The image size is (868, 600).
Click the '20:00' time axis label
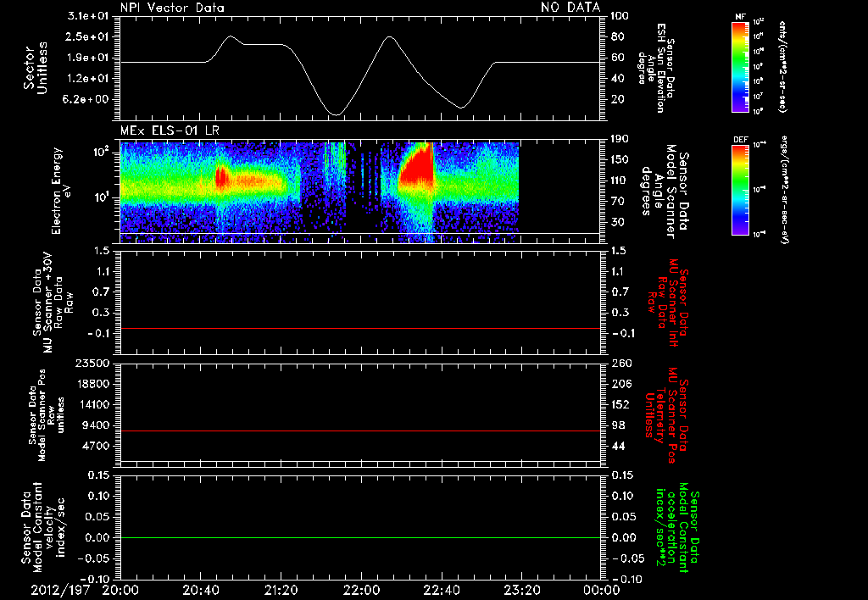pyautogui.click(x=120, y=590)
